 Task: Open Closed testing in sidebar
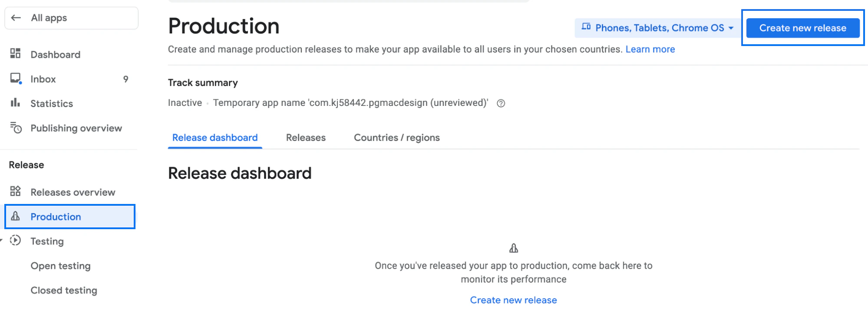[x=64, y=290]
